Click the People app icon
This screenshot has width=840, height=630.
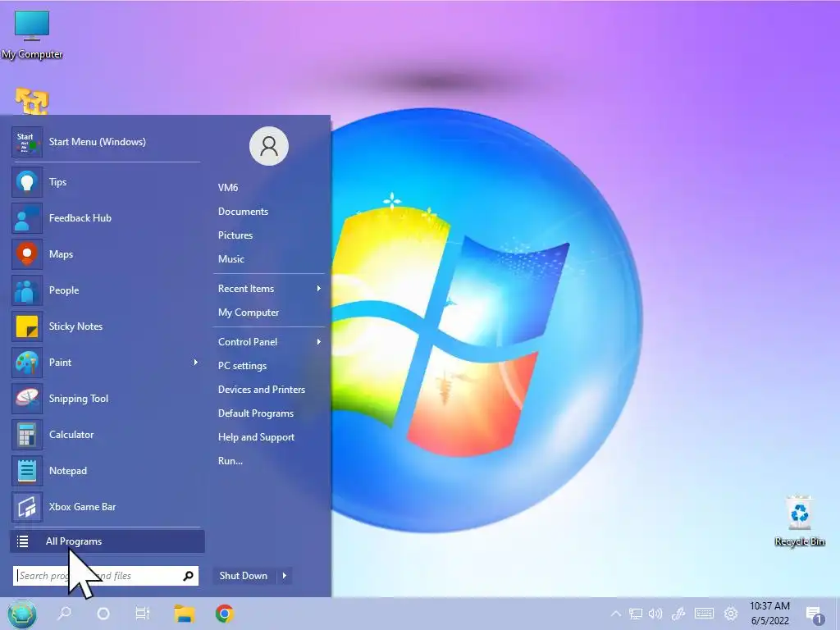(x=27, y=290)
